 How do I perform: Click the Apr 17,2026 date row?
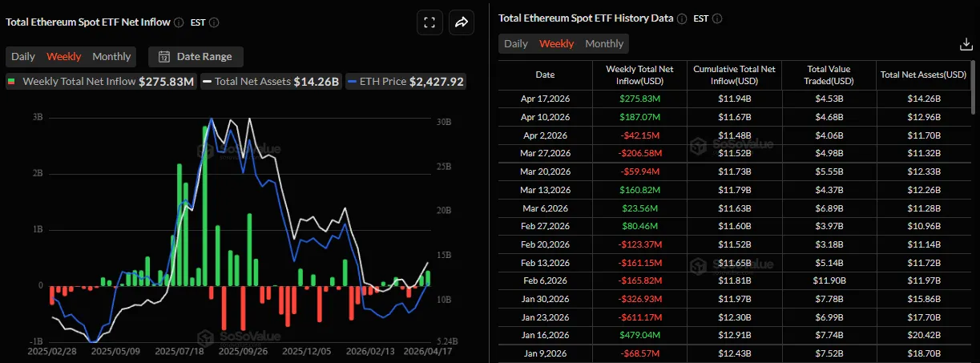(545, 99)
